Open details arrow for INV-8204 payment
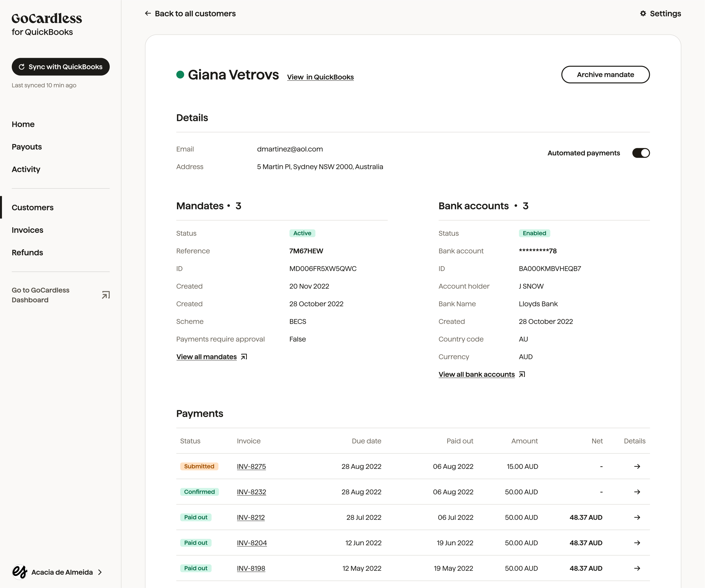This screenshot has height=588, width=705. [x=637, y=543]
